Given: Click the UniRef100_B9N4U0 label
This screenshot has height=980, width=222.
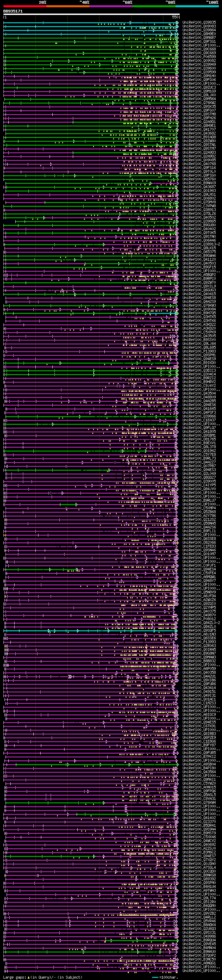Looking at the screenshot, I should coord(199,952).
